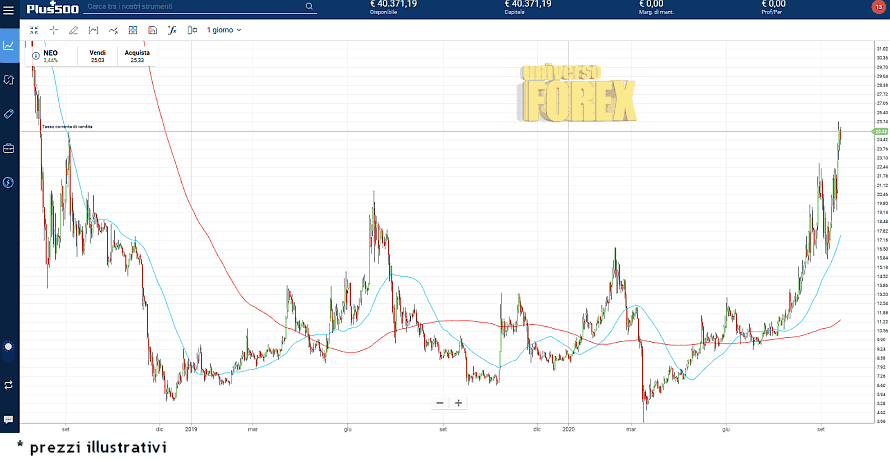This screenshot has height=462, width=890.
Task: Open the notifications badge showing 13
Action: coord(878,8)
